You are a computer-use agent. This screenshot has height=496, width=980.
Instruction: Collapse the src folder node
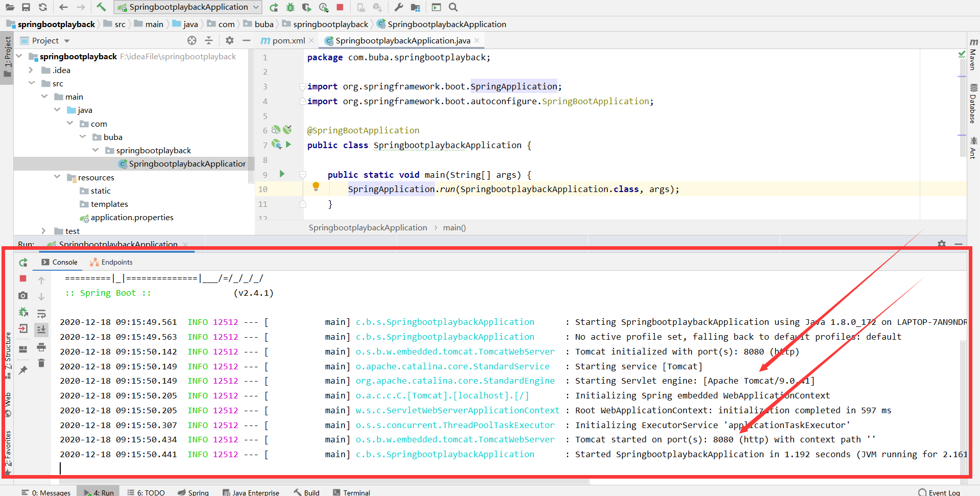[x=32, y=83]
